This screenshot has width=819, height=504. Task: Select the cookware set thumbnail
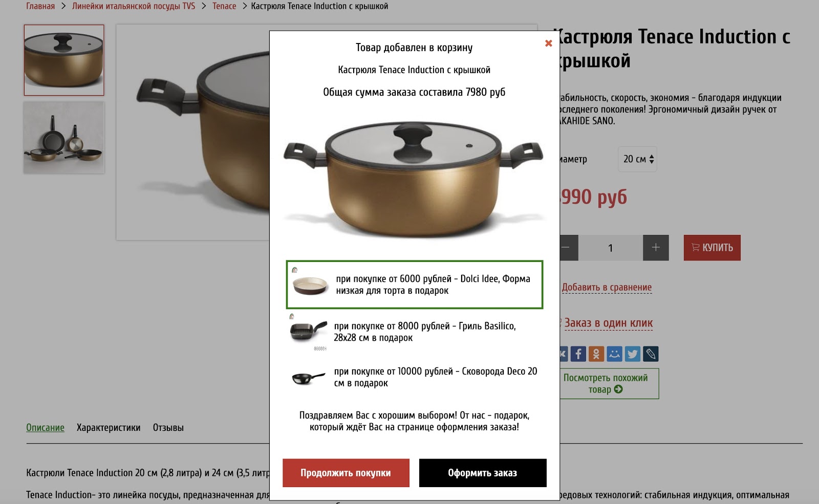point(64,138)
